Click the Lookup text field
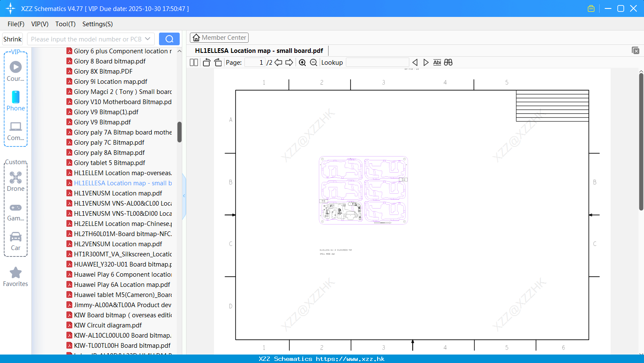The height and width of the screenshot is (363, 644). tap(378, 63)
